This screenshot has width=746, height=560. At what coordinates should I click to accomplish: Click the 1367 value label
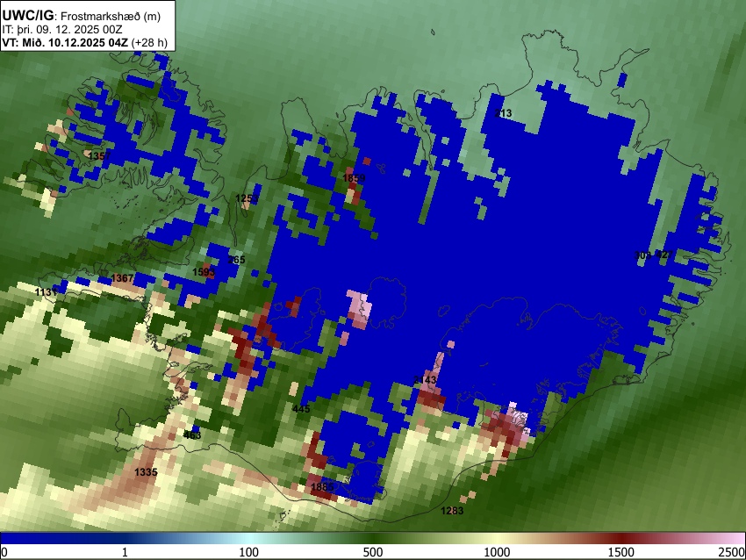pos(122,278)
